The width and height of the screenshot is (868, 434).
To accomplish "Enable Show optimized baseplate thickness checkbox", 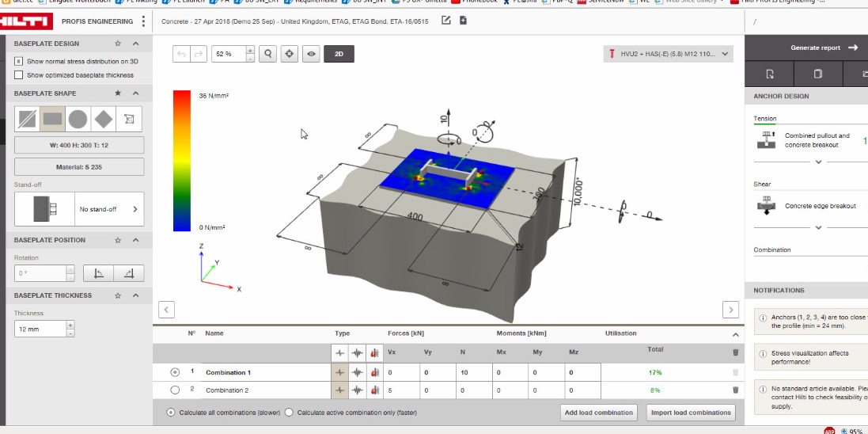I will pos(19,75).
